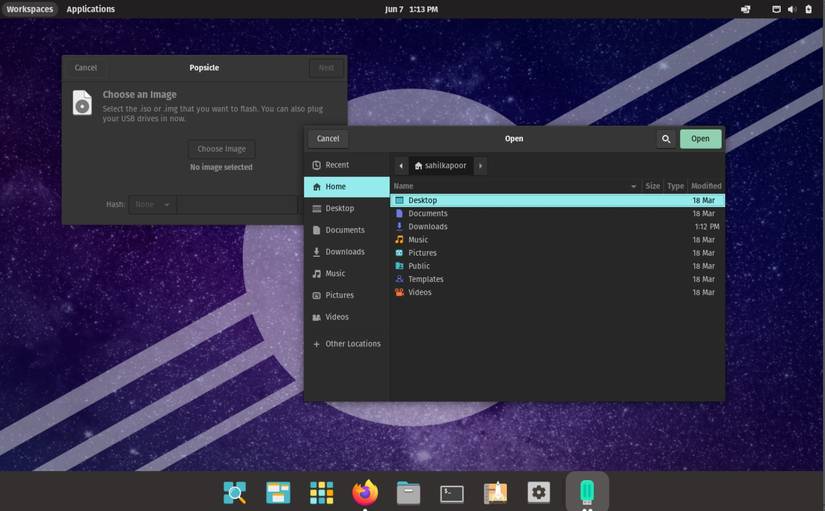This screenshot has width=825, height=511.
Task: Launch Terminal from the dock
Action: [x=452, y=494]
